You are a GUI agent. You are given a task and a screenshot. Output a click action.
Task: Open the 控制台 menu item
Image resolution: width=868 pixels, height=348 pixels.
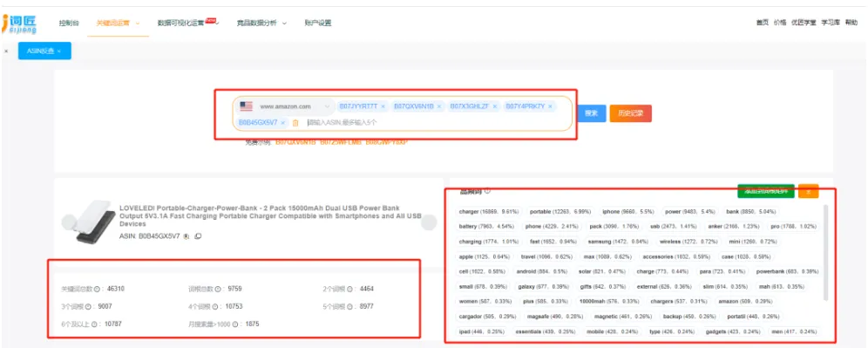(69, 23)
